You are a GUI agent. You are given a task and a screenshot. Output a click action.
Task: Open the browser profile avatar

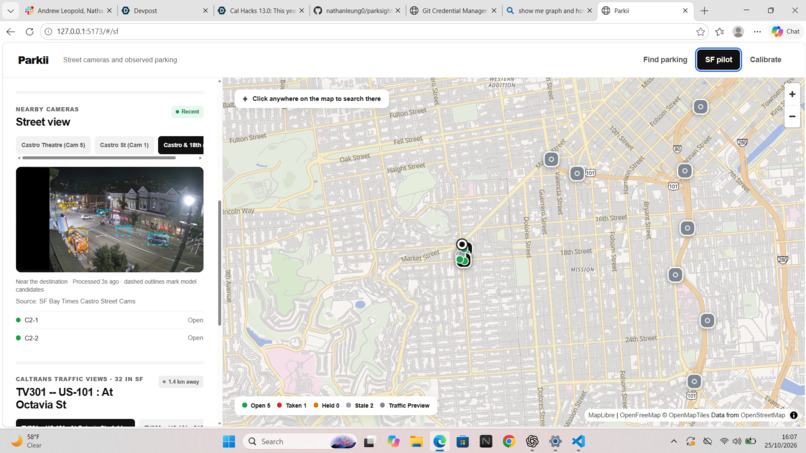(x=738, y=31)
